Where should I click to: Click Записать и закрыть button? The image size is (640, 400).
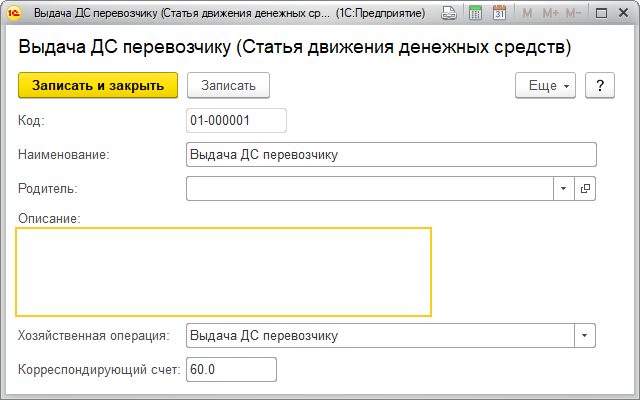point(97,86)
